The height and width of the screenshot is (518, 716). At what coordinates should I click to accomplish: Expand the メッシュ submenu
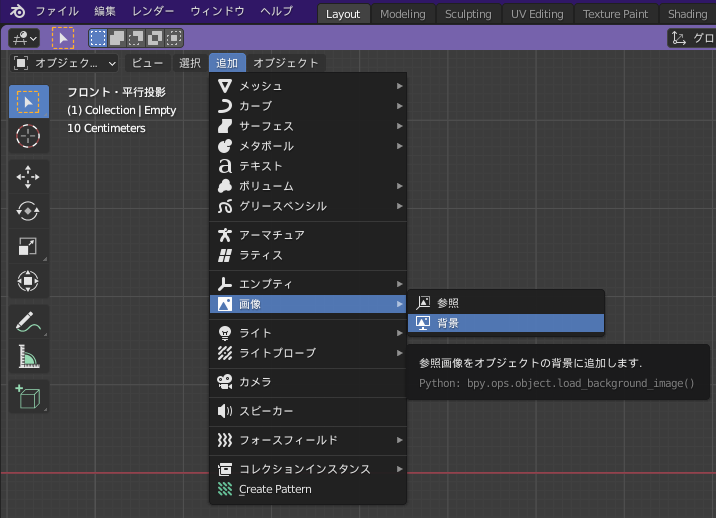(308, 86)
